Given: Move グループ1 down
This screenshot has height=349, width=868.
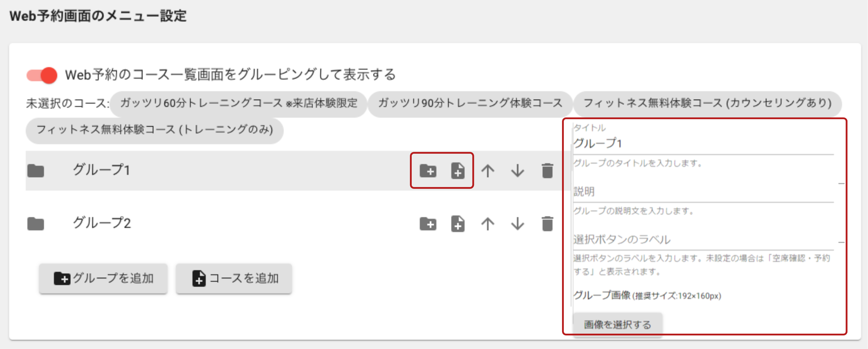Looking at the screenshot, I should point(517,171).
